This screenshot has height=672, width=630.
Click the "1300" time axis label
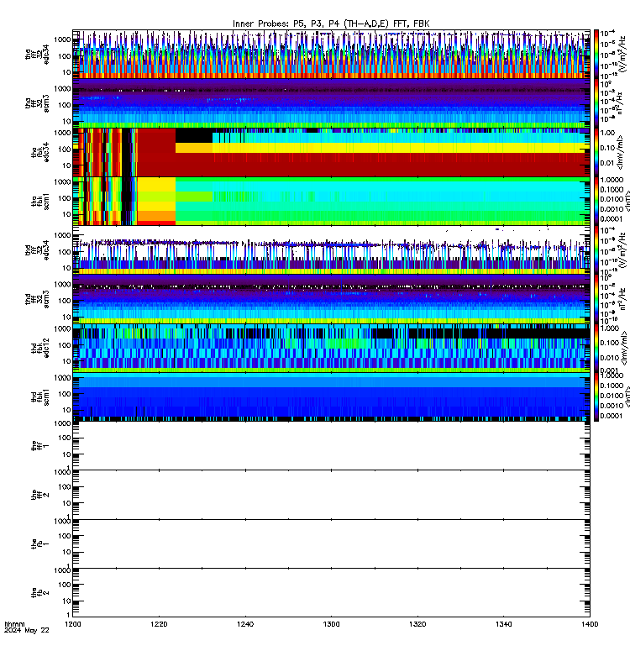[331, 624]
